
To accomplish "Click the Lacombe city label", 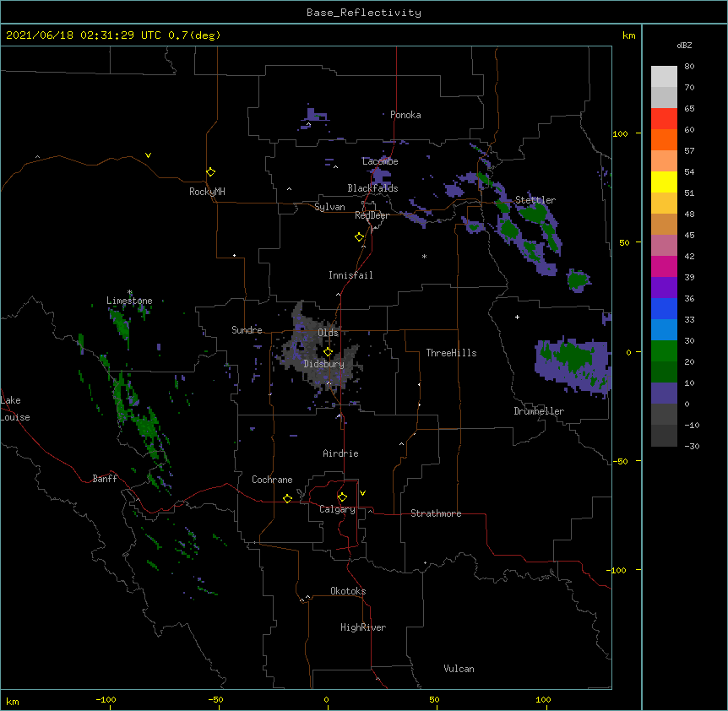I will 380,161.
